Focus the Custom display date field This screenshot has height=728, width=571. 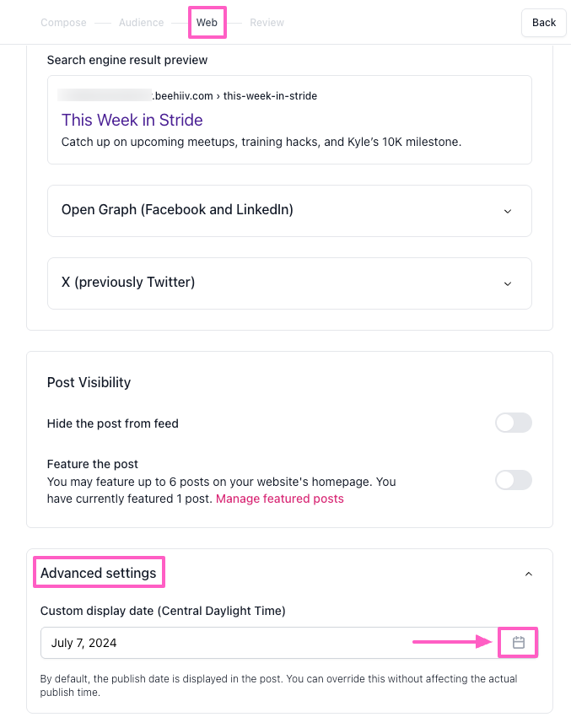pyautogui.click(x=253, y=643)
